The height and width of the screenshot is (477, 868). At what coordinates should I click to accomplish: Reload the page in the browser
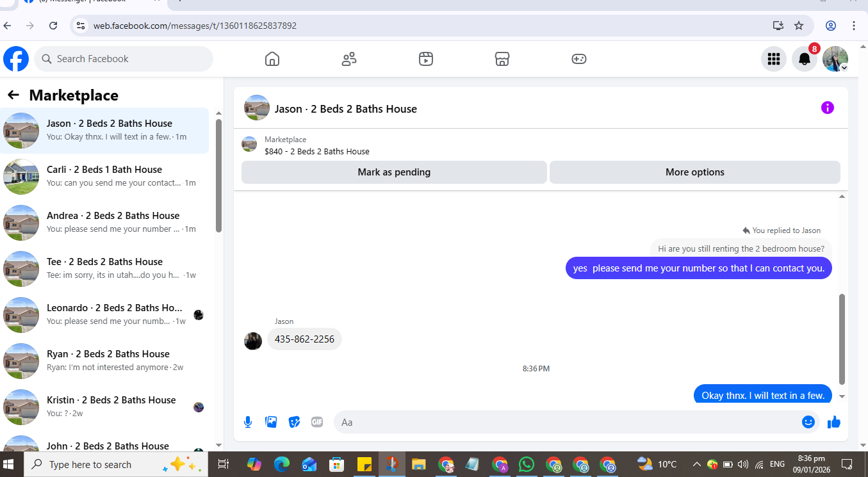click(x=54, y=26)
